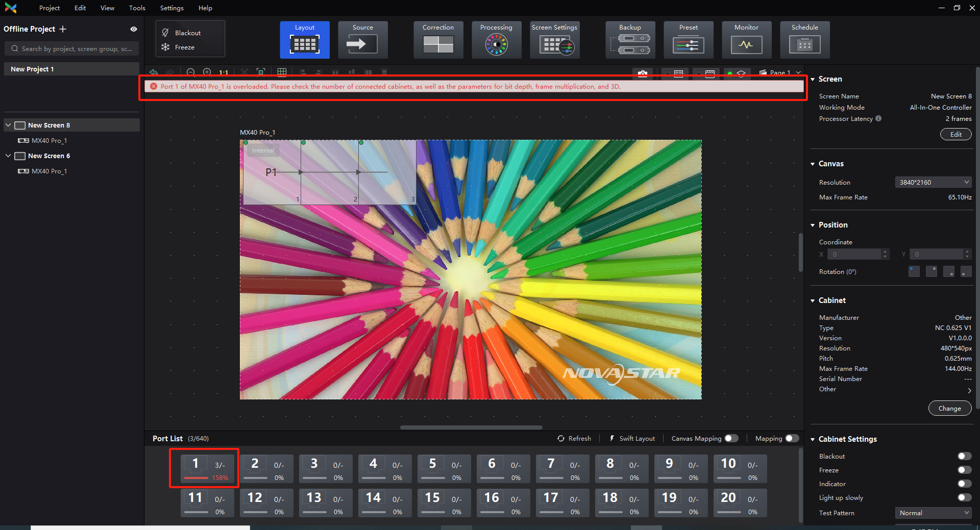The image size is (980, 530).
Task: Enable the Indicator switch
Action: 965,484
